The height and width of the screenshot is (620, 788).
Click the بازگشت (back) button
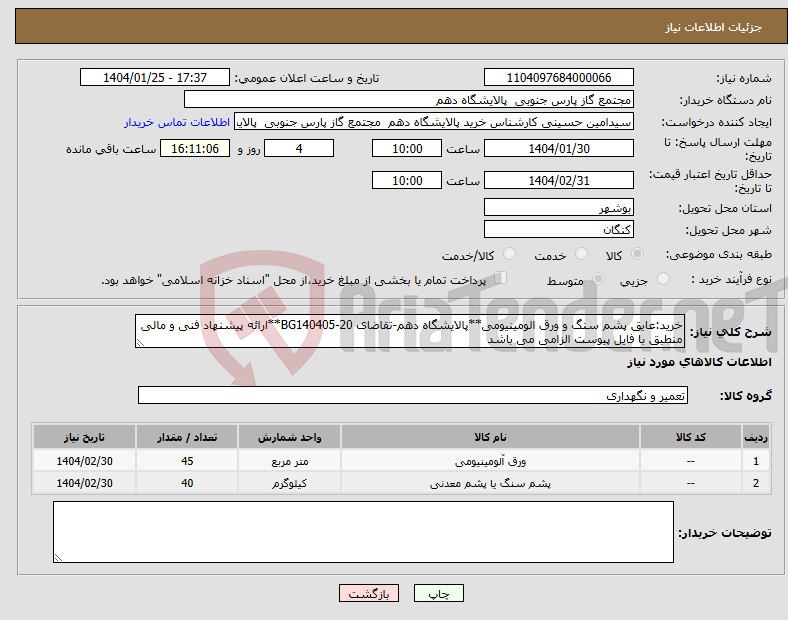point(369,593)
